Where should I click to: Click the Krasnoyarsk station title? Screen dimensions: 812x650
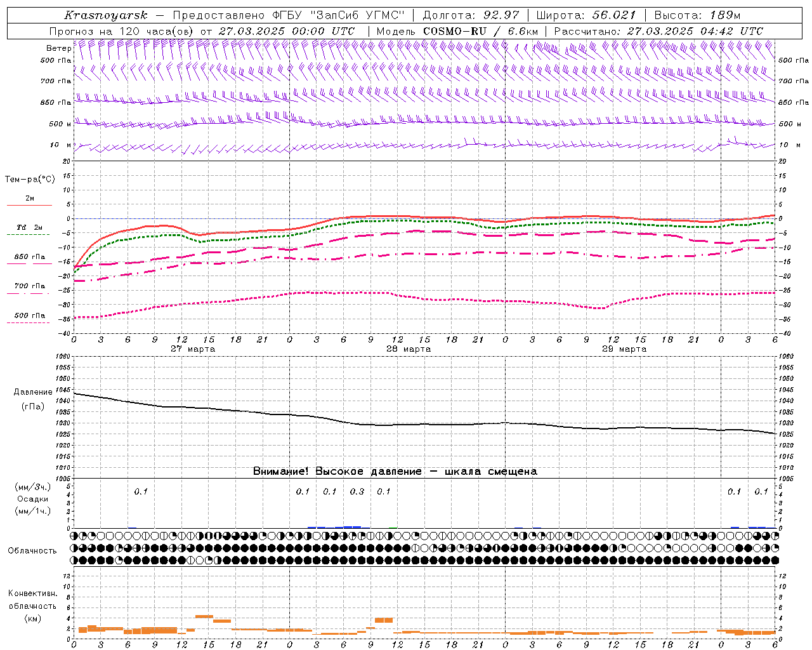[x=106, y=15]
